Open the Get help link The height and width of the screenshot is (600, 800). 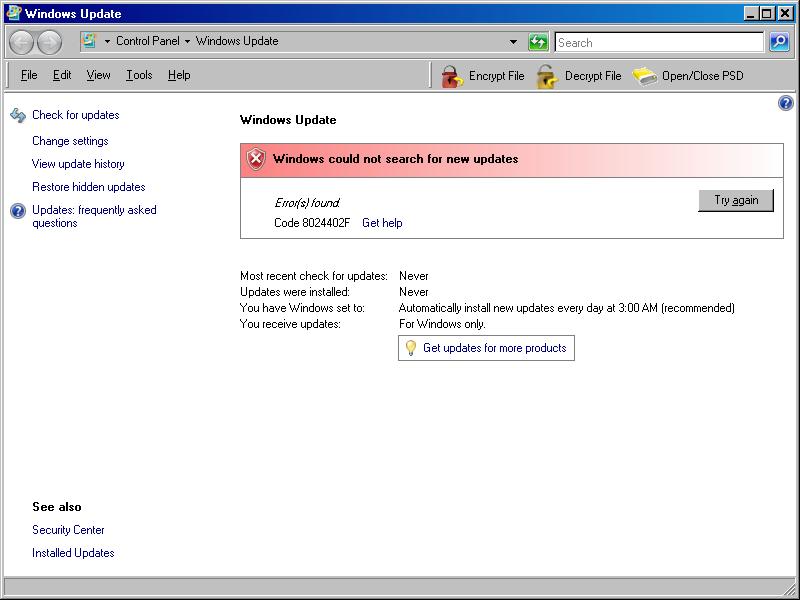click(x=381, y=223)
